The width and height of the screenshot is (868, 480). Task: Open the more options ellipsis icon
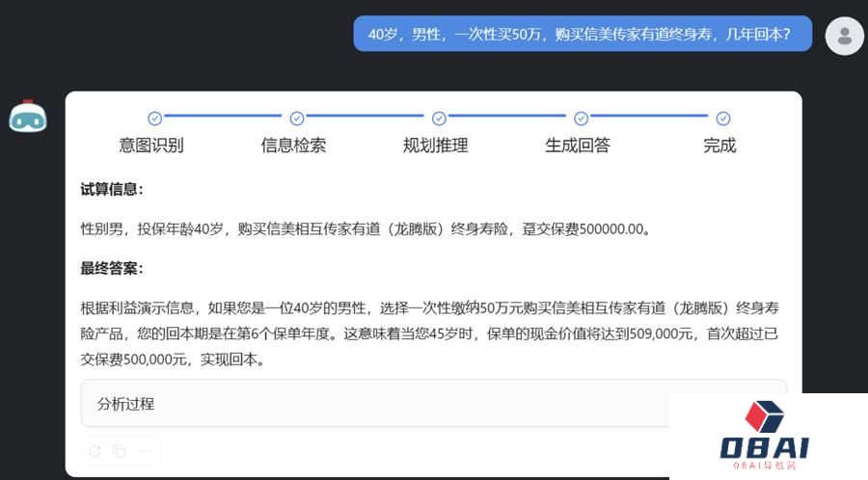pyautogui.click(x=145, y=451)
